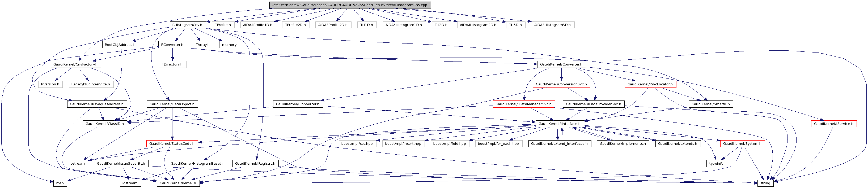
Task: Select the GaudiKernel/Kernel.h node
Action: pos(177,183)
